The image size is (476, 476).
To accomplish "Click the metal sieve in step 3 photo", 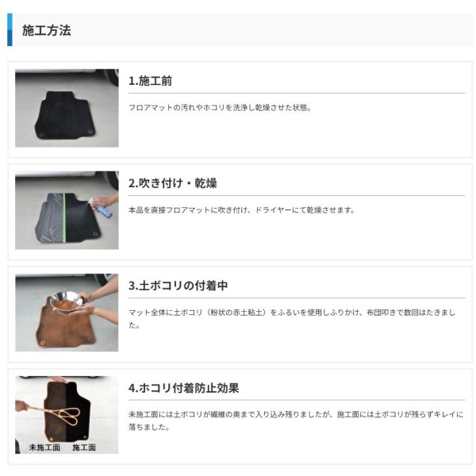I will pyautogui.click(x=67, y=301).
